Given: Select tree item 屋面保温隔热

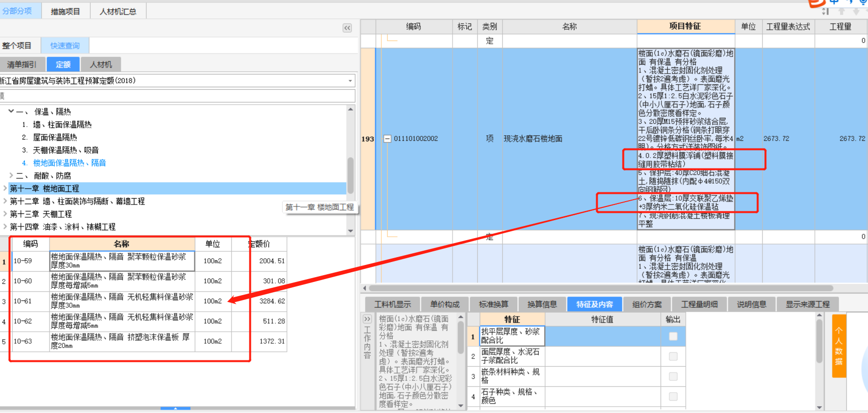Looking at the screenshot, I should click(x=55, y=137).
